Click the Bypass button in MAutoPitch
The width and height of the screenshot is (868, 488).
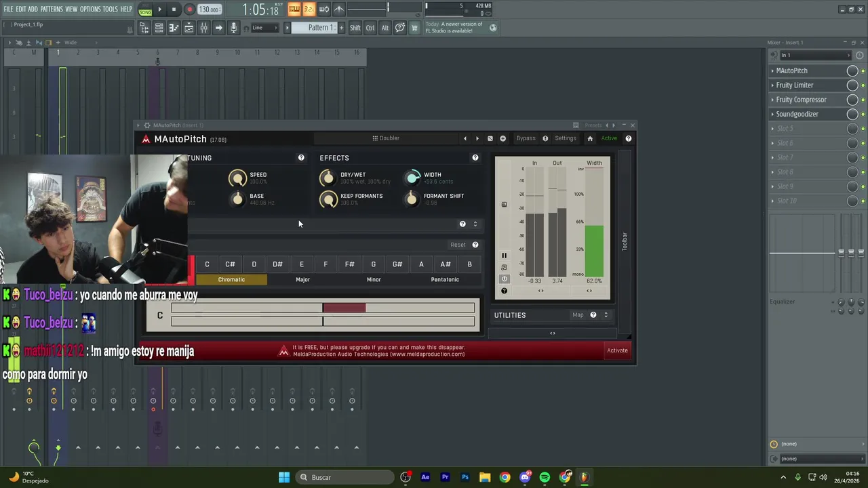526,138
